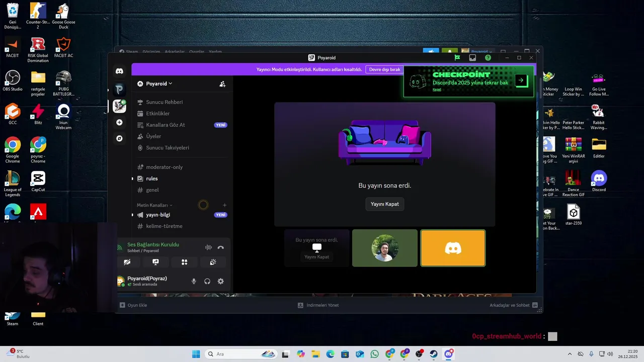The height and width of the screenshot is (362, 644).
Task: Open the screen share button
Action: pyautogui.click(x=156, y=262)
